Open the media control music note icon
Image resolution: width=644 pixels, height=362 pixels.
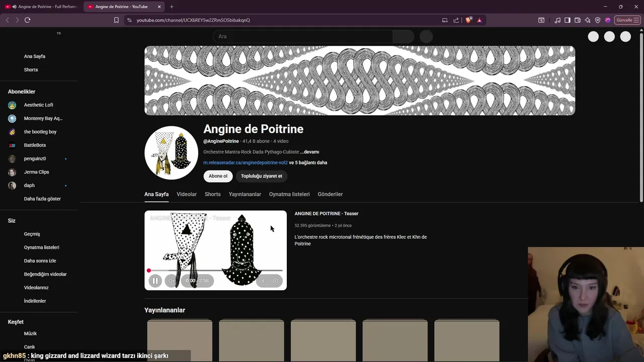pos(557,20)
